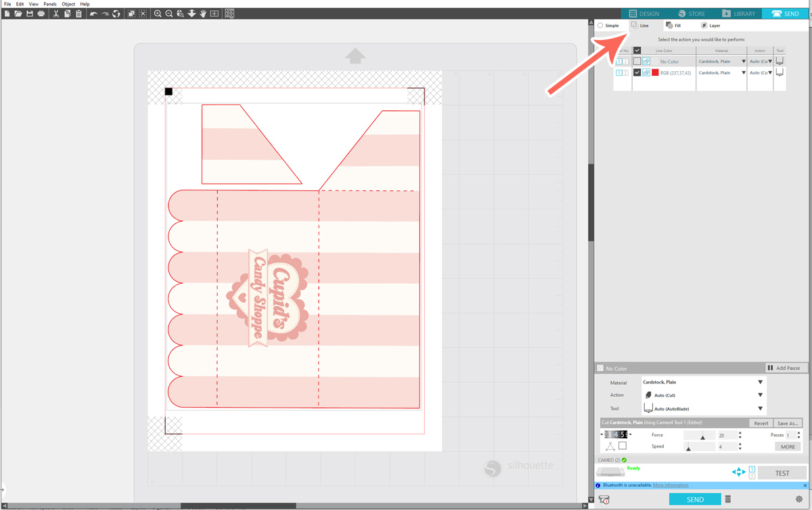Open the Object menu
The height and width of the screenshot is (510, 812).
pyautogui.click(x=68, y=3)
